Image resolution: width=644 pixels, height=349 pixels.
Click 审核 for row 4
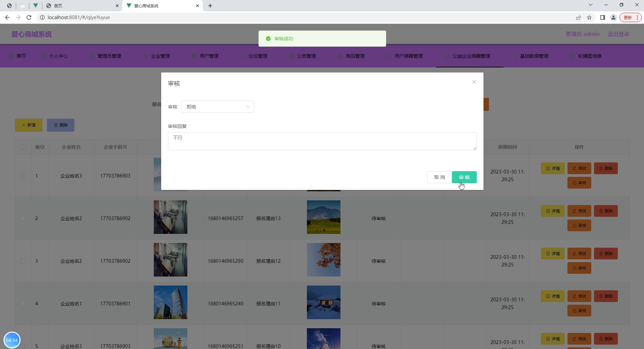(579, 311)
